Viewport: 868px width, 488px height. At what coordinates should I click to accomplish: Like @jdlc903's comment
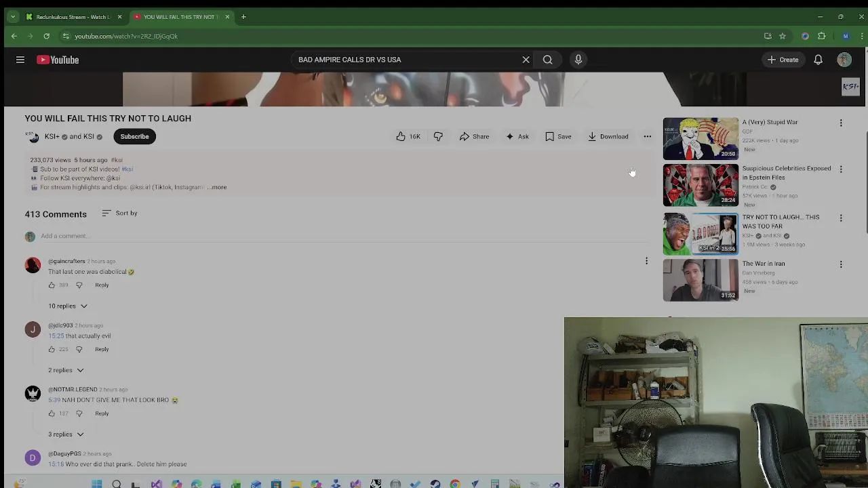pyautogui.click(x=52, y=349)
